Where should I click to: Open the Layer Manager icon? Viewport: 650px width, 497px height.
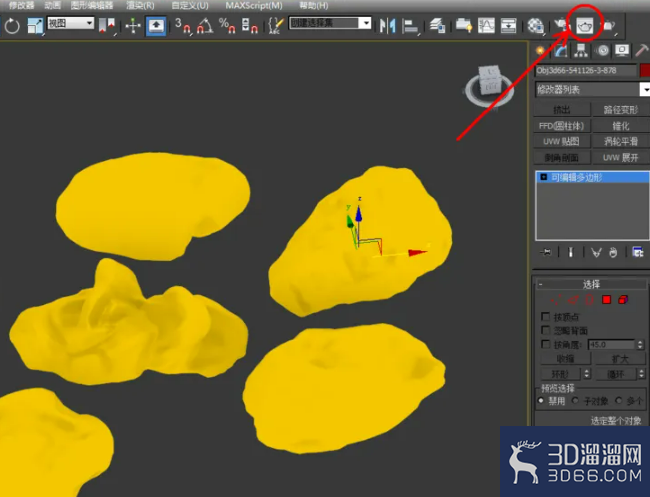pyautogui.click(x=437, y=26)
